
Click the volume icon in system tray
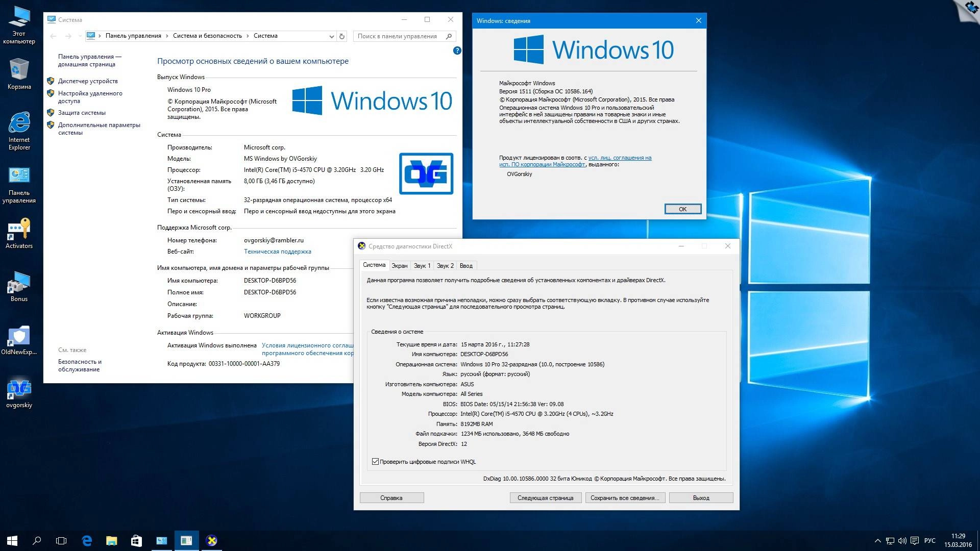pos(903,540)
